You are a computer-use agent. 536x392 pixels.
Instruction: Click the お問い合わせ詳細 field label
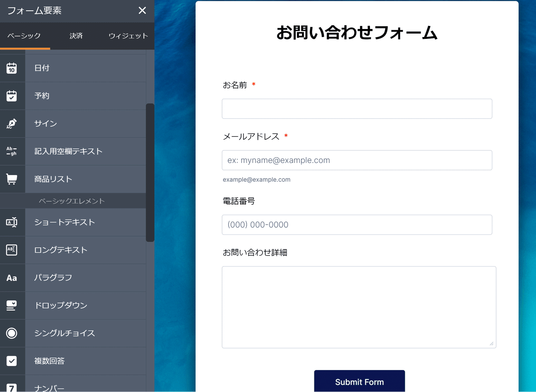coord(255,252)
